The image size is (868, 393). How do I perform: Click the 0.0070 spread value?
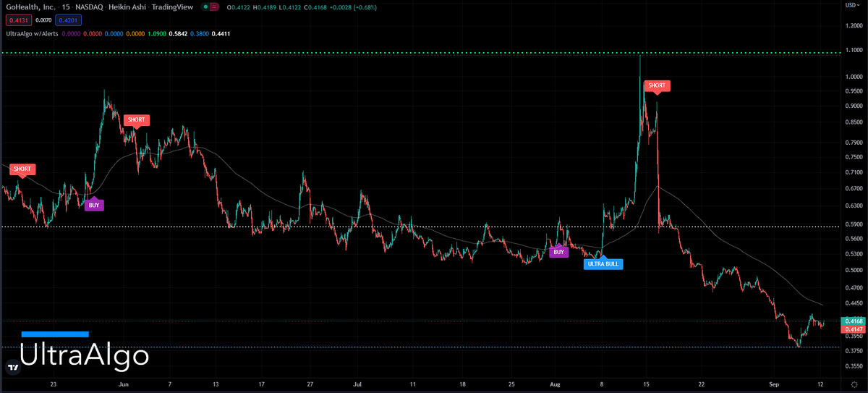42,21
